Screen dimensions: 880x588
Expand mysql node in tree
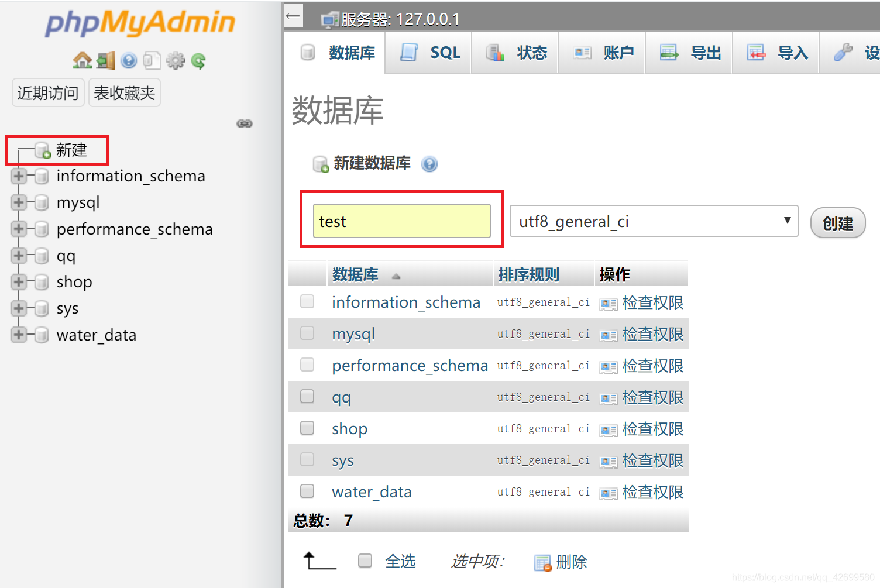pyautogui.click(x=18, y=202)
